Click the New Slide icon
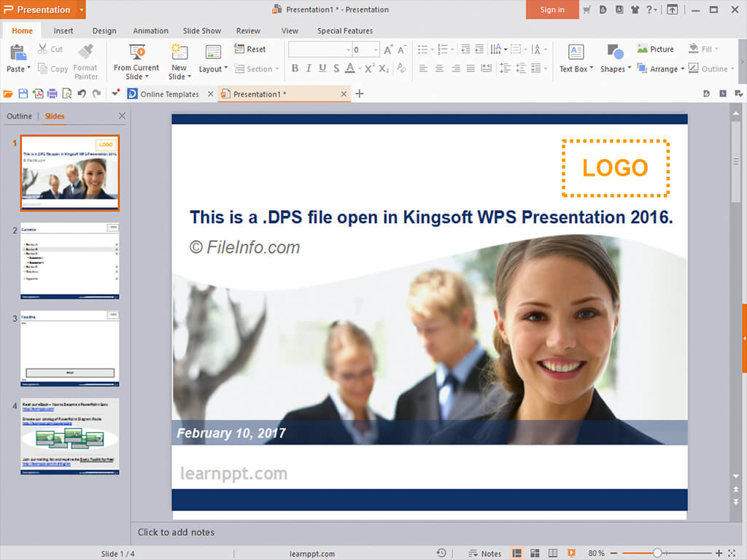This screenshot has height=560, width=747. (179, 52)
